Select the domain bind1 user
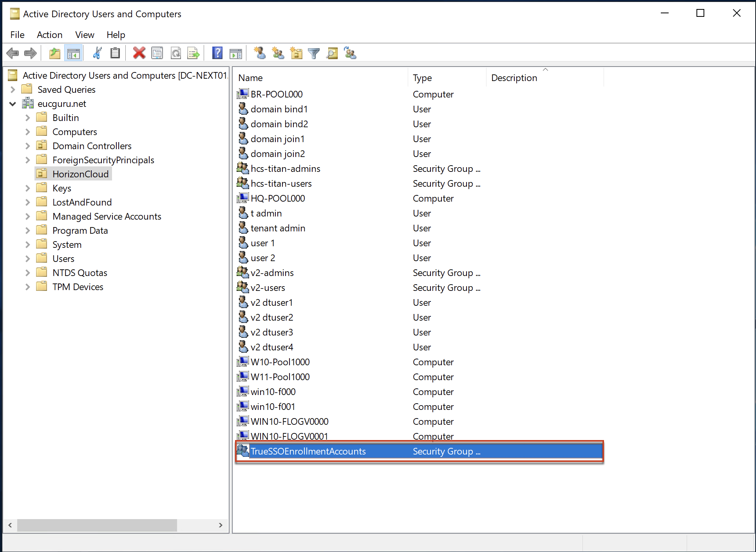 (x=279, y=109)
